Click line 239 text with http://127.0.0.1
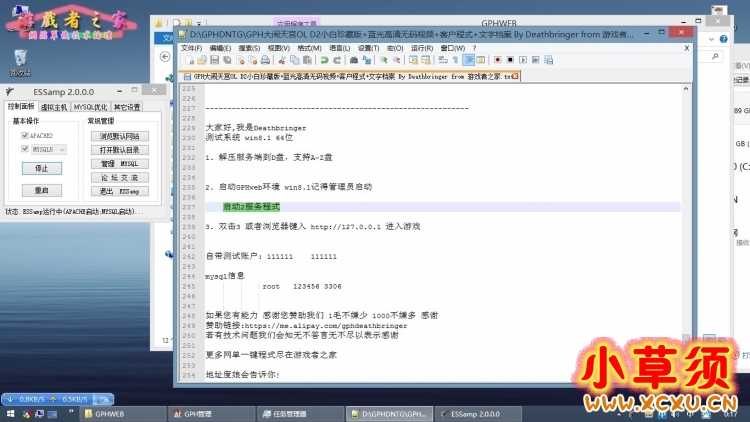750x422 pixels. tap(313, 226)
